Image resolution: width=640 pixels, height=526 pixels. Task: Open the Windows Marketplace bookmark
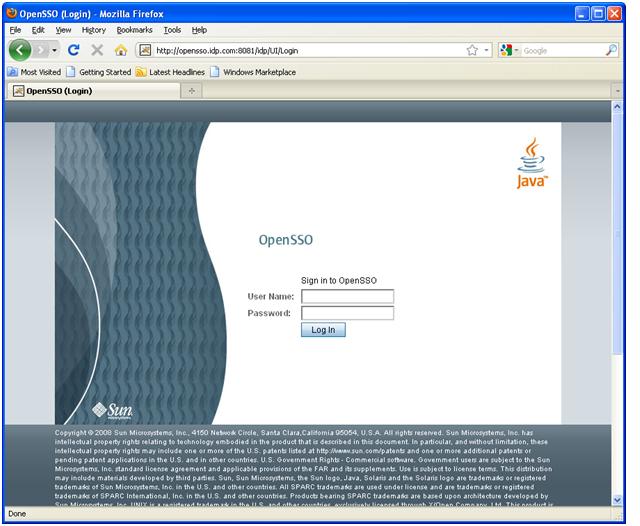(253, 72)
